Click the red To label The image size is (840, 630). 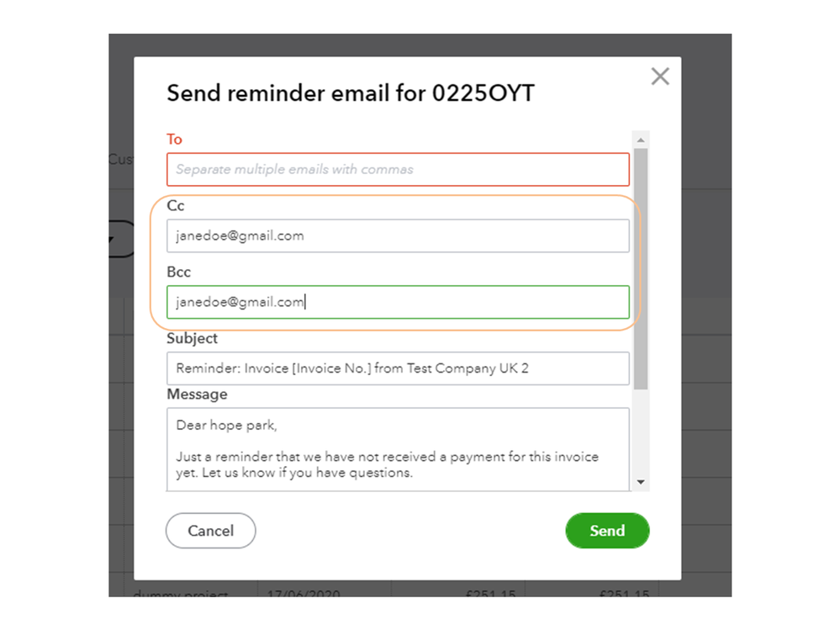(174, 140)
